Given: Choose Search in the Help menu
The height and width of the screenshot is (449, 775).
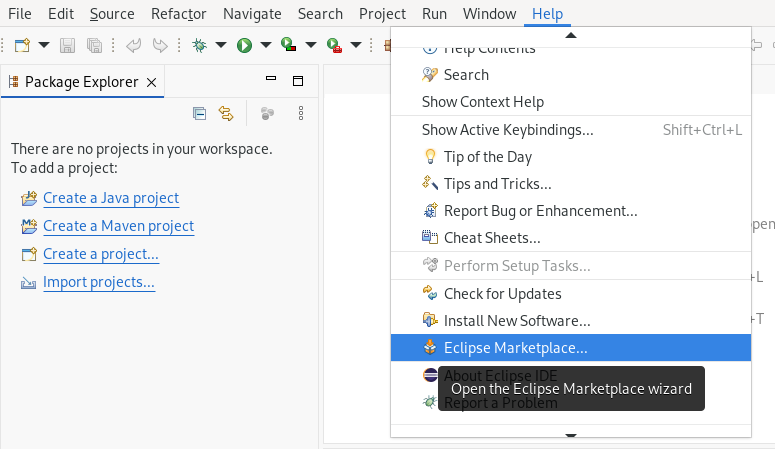Looking at the screenshot, I should 571,75.
